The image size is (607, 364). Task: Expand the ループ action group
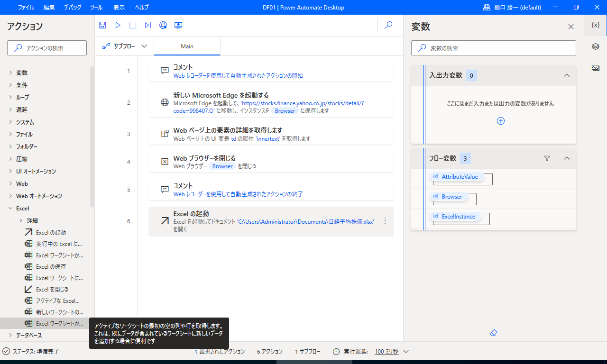10,97
